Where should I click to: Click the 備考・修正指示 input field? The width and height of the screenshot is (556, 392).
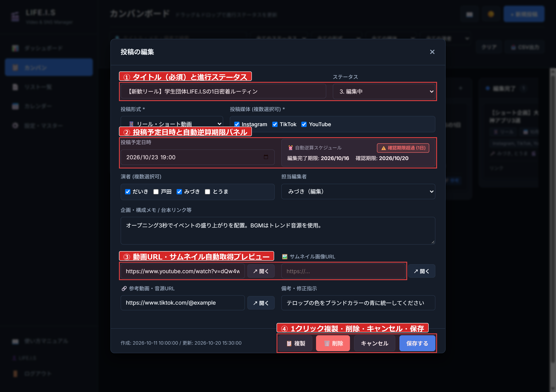coord(358,303)
